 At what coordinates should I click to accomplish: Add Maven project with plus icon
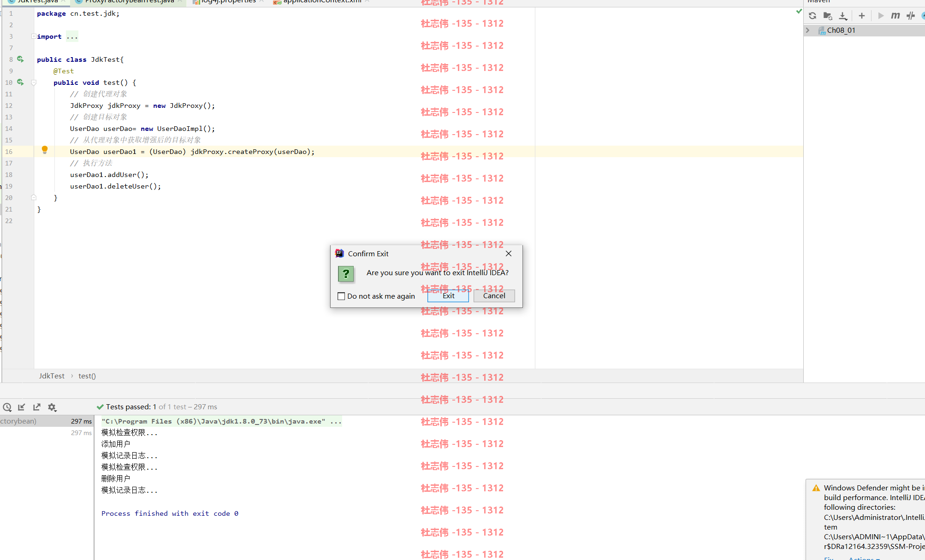pyautogui.click(x=861, y=16)
